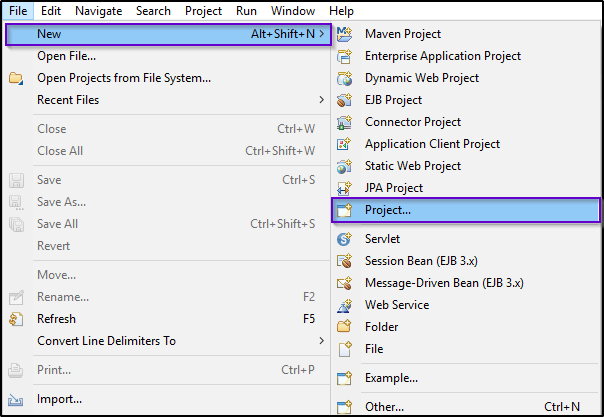Viewport: 604px width, 417px height.
Task: Open the Navigate menu
Action: pyautogui.click(x=99, y=11)
